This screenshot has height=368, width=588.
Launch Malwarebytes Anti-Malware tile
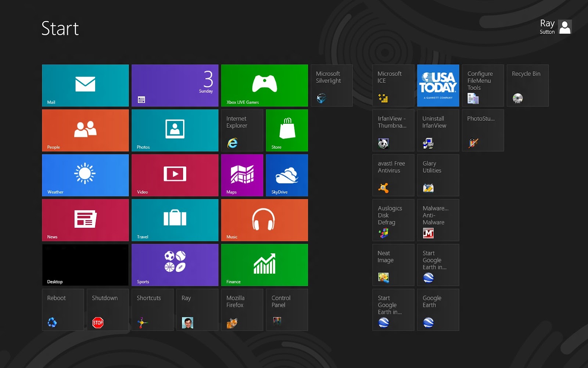pyautogui.click(x=438, y=220)
